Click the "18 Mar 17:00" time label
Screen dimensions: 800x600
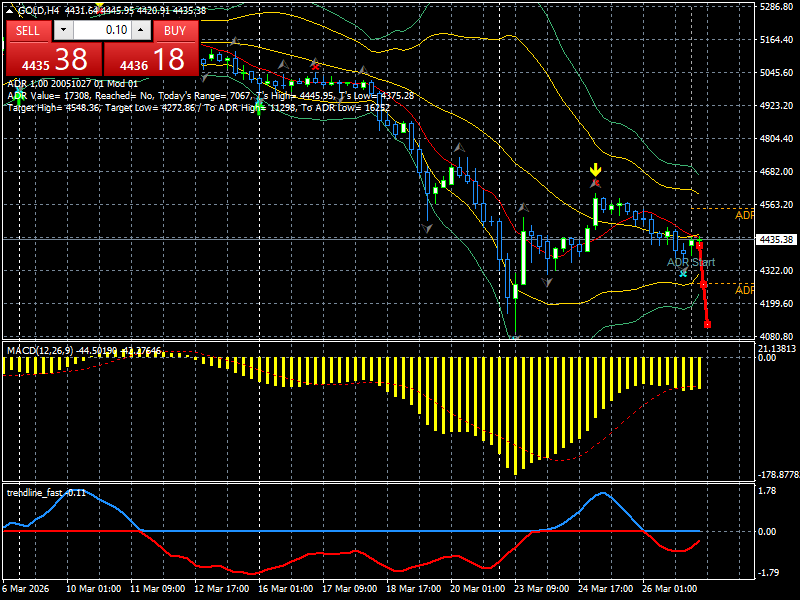point(414,588)
